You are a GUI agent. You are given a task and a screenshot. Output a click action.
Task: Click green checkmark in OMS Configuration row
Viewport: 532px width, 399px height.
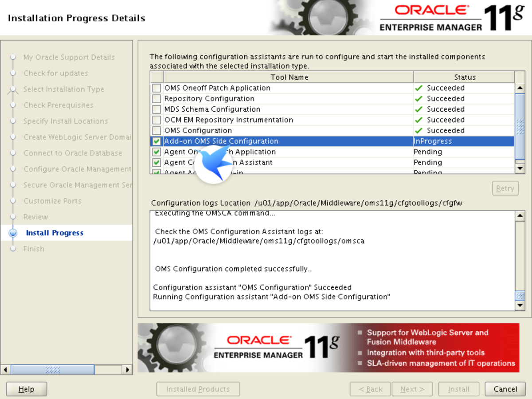point(419,130)
